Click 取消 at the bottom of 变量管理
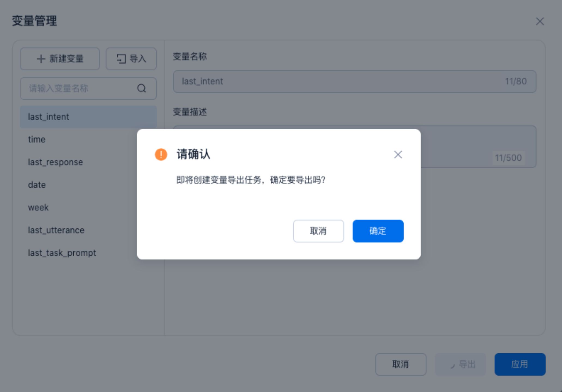Screen dimensions: 562x392 click(401, 364)
